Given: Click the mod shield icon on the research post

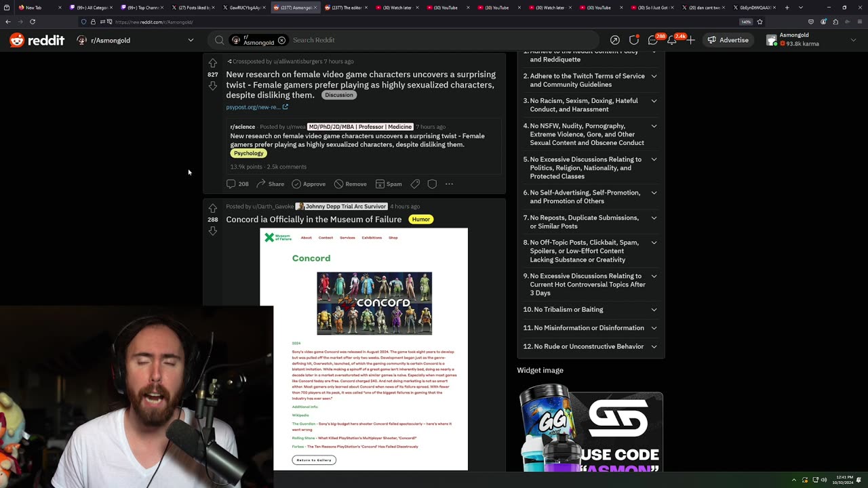Looking at the screenshot, I should pyautogui.click(x=432, y=184).
